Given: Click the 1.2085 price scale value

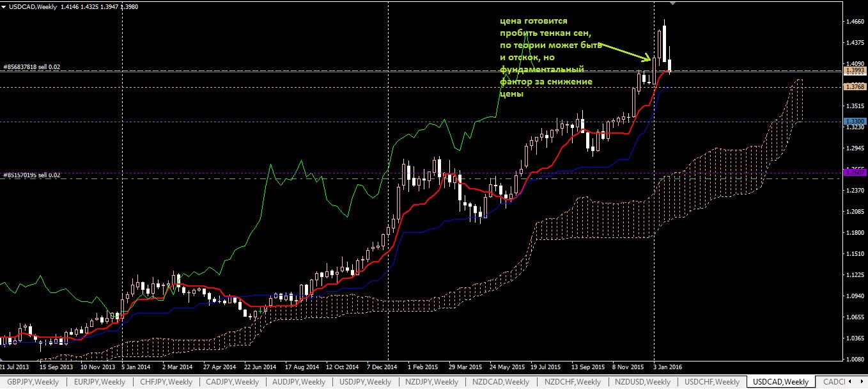Looking at the screenshot, I should tap(855, 212).
